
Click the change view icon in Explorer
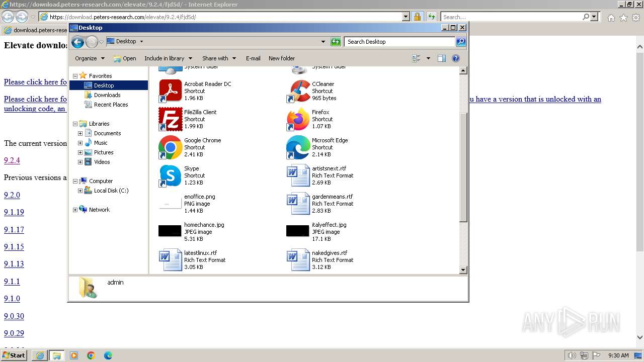416,58
